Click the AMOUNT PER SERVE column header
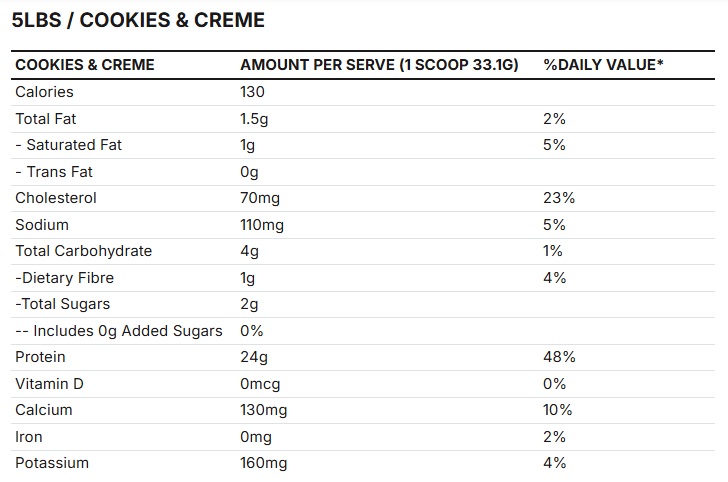Screen dimensions: 728x482 pos(379,65)
